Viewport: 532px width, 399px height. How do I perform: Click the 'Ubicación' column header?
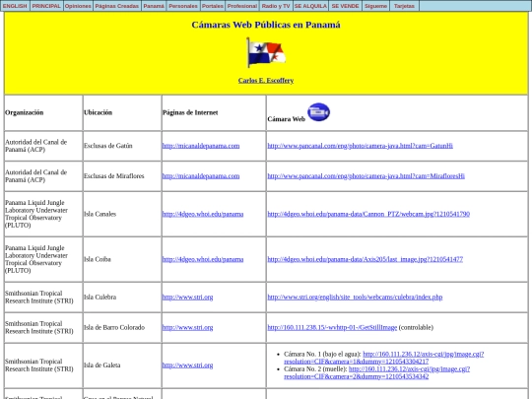tap(99, 112)
